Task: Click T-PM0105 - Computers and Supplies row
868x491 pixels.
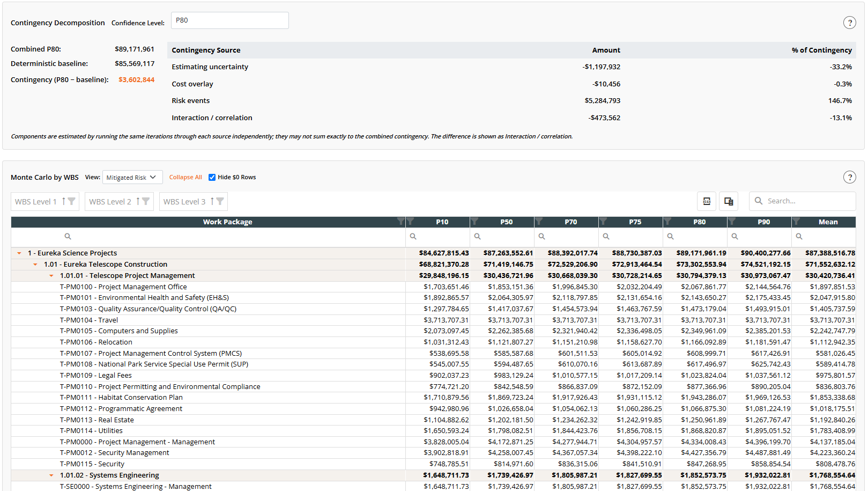Action: [x=433, y=331]
